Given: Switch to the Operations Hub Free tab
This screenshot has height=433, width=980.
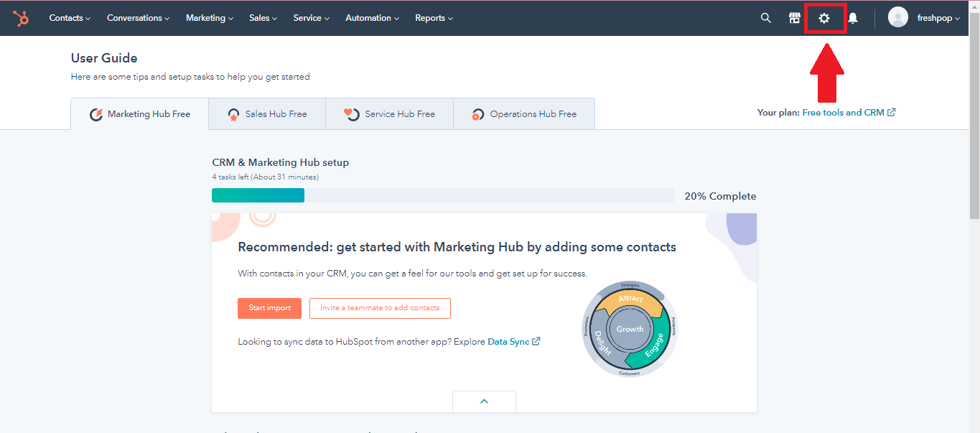Looking at the screenshot, I should click(524, 114).
